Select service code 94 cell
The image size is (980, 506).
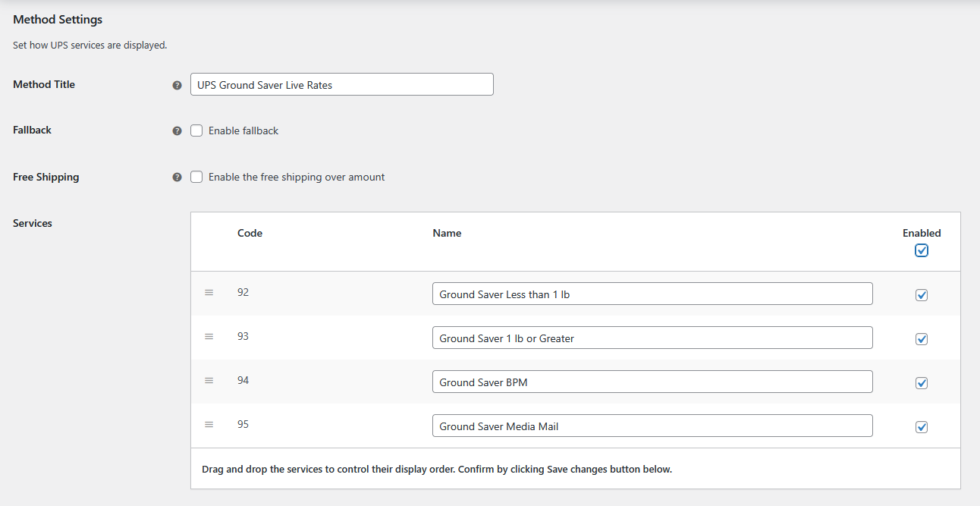pyautogui.click(x=243, y=380)
